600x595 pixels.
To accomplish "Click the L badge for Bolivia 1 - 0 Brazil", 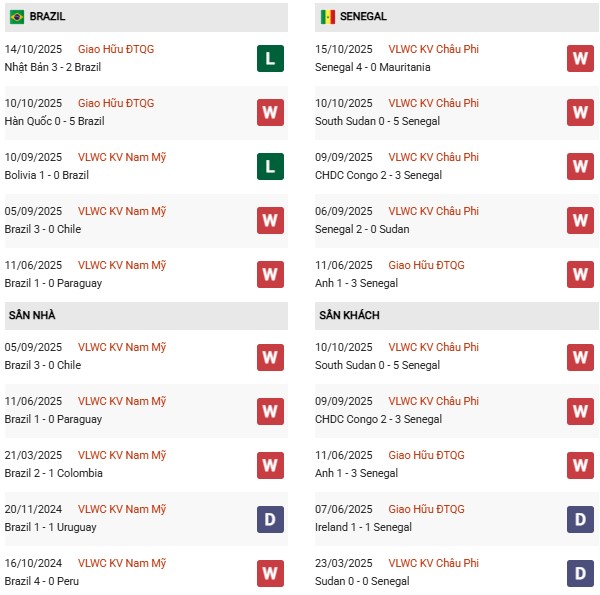I will 269,167.
